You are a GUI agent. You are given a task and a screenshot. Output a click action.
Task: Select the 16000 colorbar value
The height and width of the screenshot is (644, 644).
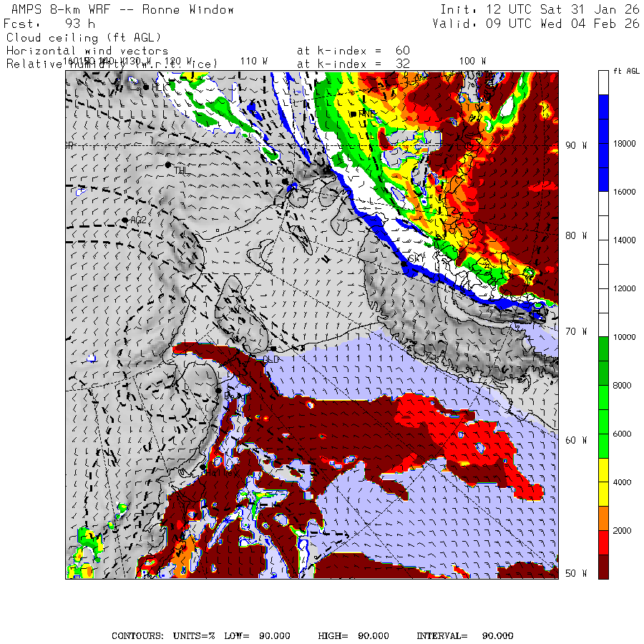point(624,192)
